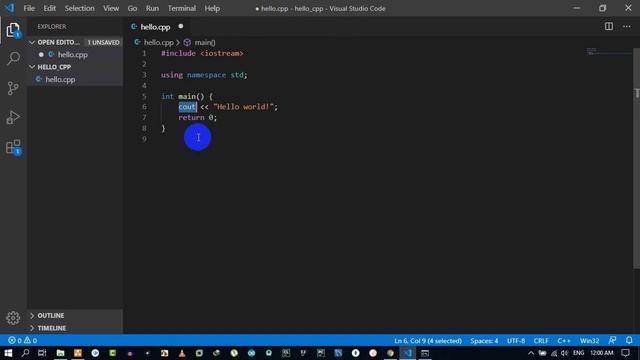Change encoding via UTF-8 status item

(x=516, y=340)
